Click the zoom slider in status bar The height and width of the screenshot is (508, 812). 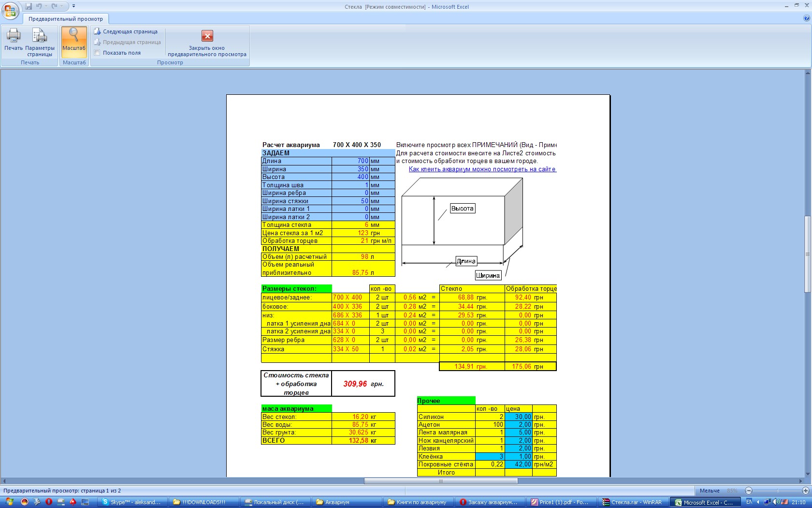point(777,491)
